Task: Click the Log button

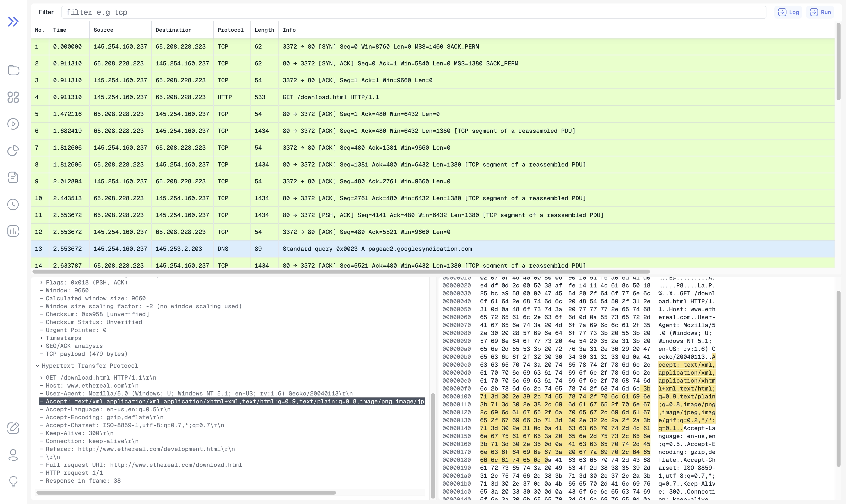Action: (x=788, y=12)
